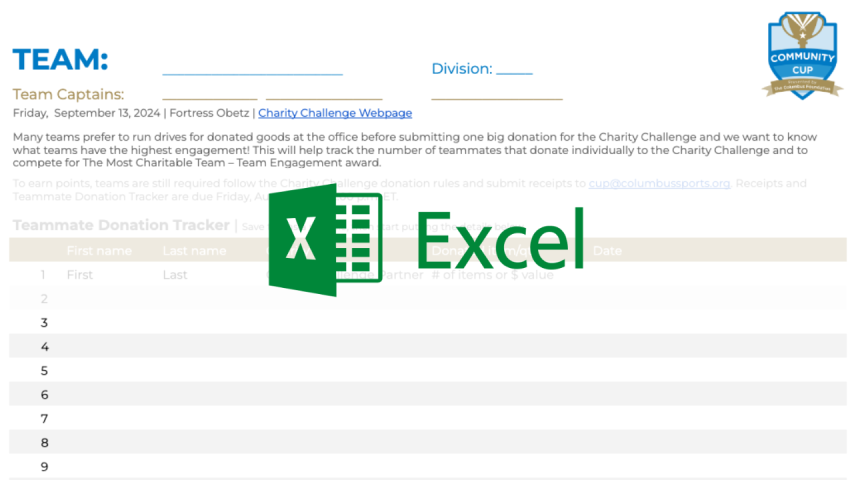The height and width of the screenshot is (480, 852).
Task: Click the "Date" column header
Action: coord(607,251)
